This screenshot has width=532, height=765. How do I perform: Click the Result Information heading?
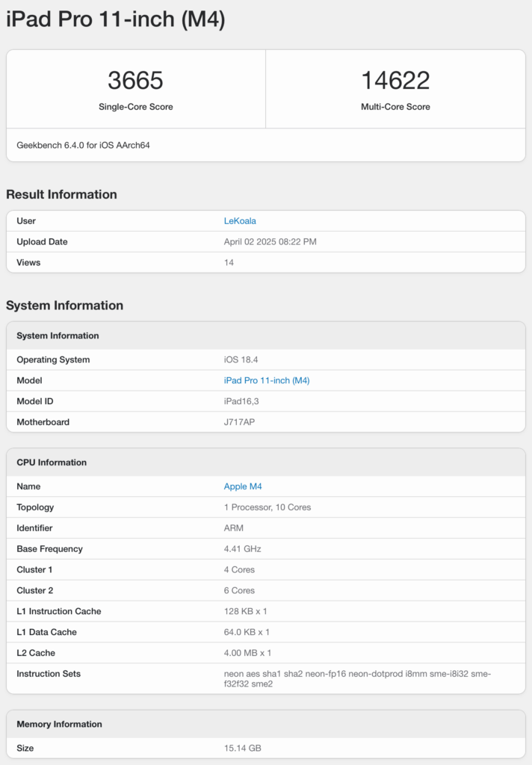click(61, 194)
